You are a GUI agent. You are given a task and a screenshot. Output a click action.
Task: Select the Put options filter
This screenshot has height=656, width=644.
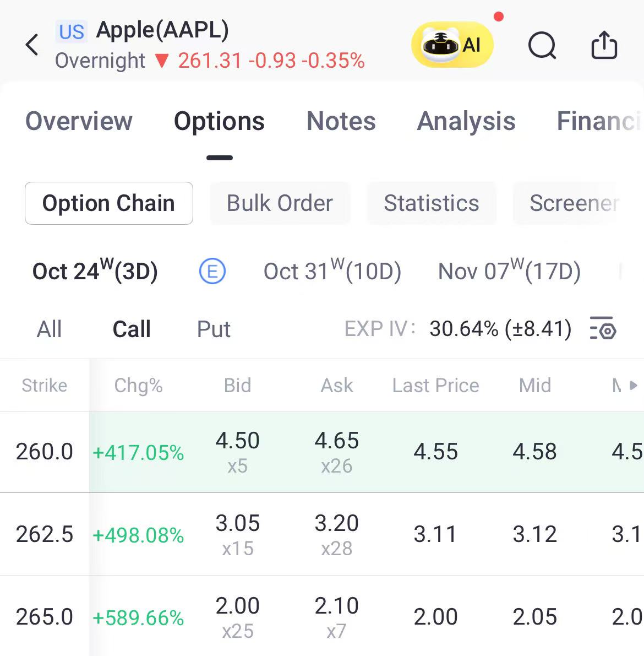(214, 329)
